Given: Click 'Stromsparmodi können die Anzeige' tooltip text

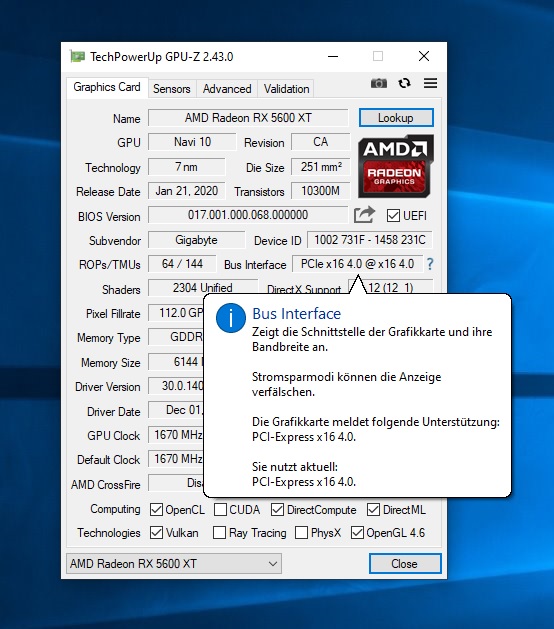Looking at the screenshot, I should click(x=347, y=377).
